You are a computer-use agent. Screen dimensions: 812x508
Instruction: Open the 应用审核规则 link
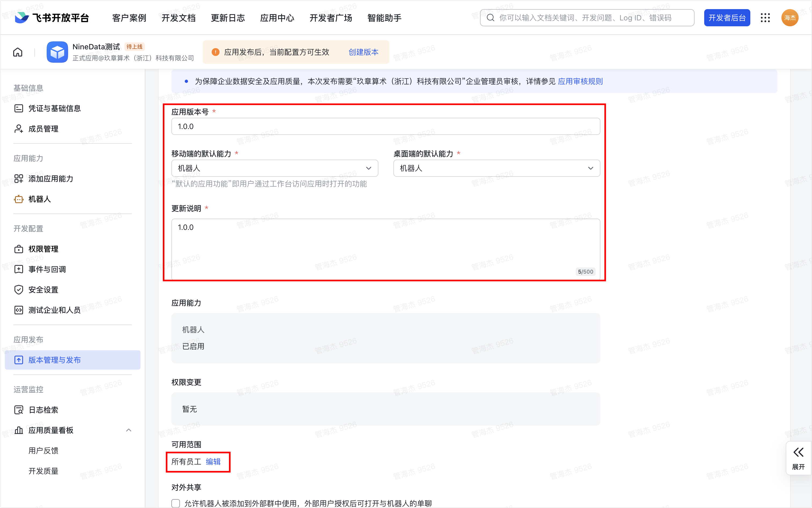580,81
